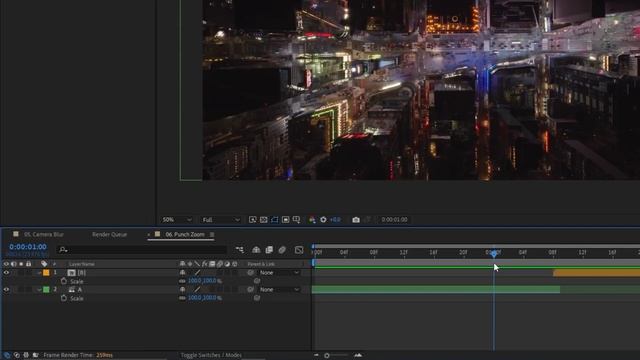
Task: Switch to the Render Queue tab
Action: click(109, 234)
